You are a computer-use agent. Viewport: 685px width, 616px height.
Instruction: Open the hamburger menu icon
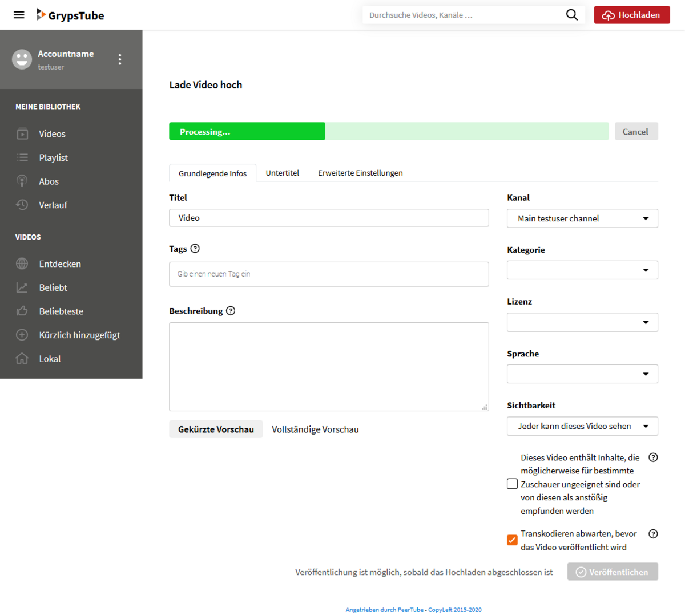[19, 15]
